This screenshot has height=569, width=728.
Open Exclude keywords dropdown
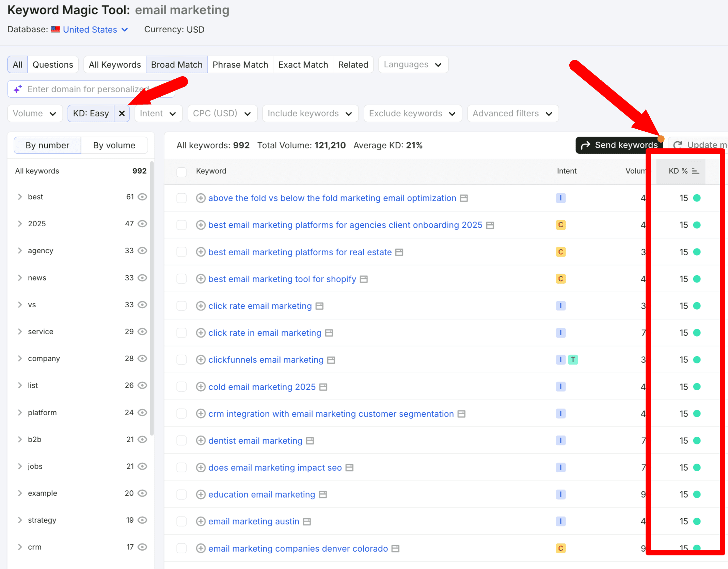[x=413, y=113]
